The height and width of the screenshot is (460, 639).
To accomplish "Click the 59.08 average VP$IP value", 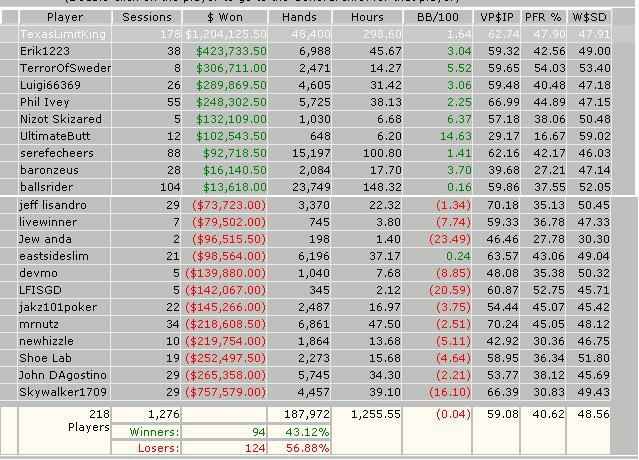I will pyautogui.click(x=502, y=414).
